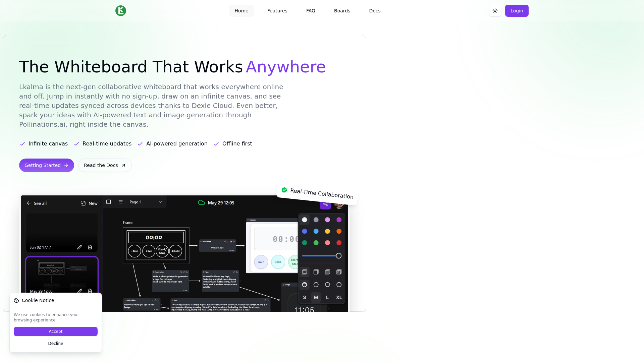Click the opacity slider handle in style panel

[339, 256]
